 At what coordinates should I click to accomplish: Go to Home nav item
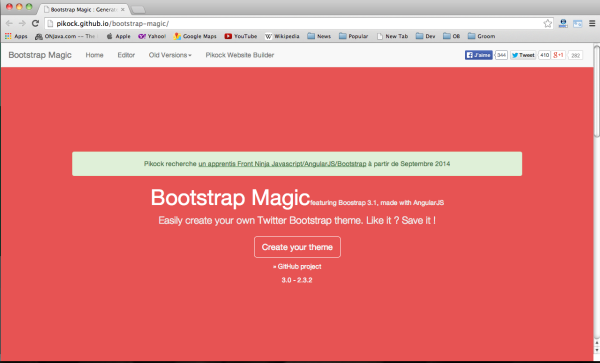[94, 55]
